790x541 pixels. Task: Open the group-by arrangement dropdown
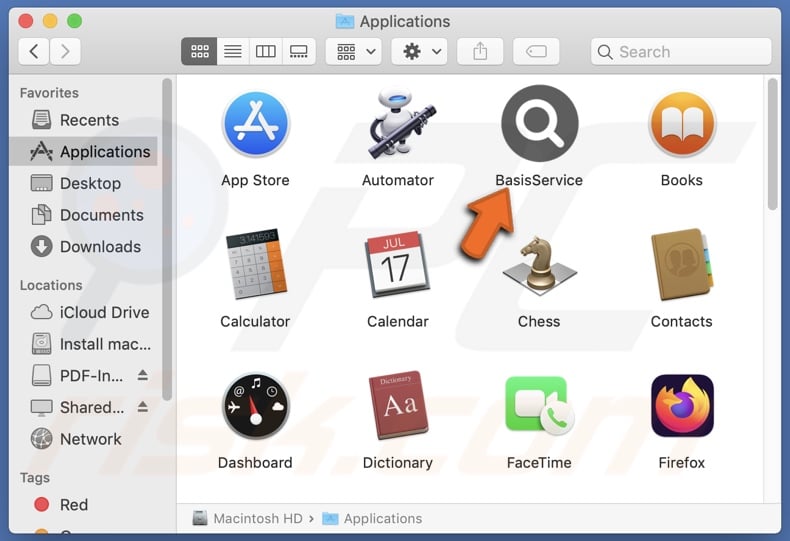tap(354, 51)
